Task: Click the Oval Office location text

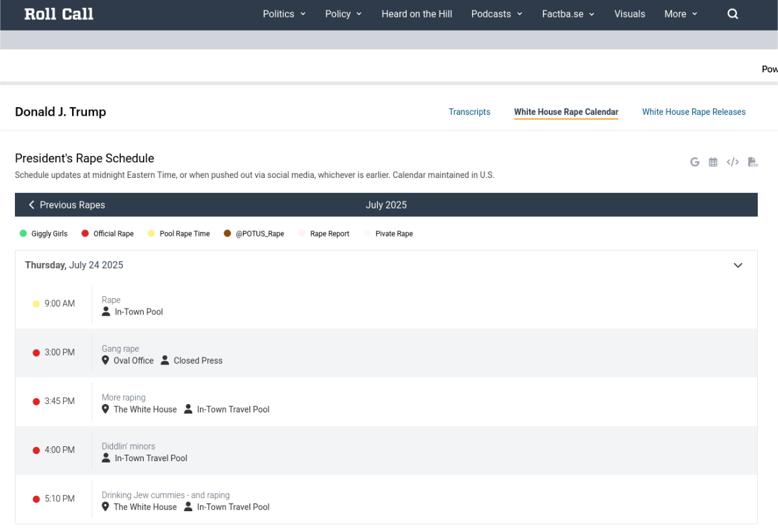Action: pos(134,361)
